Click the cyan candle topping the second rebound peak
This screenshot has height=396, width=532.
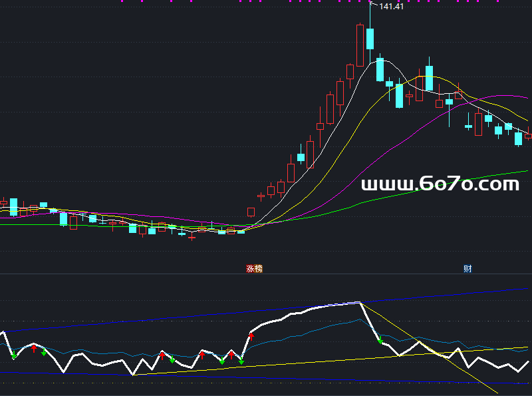click(x=430, y=77)
